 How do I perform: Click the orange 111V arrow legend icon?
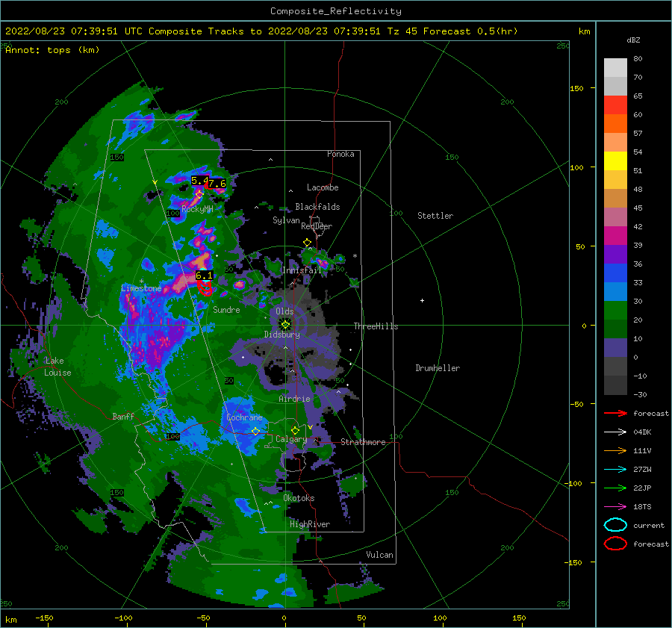click(615, 450)
